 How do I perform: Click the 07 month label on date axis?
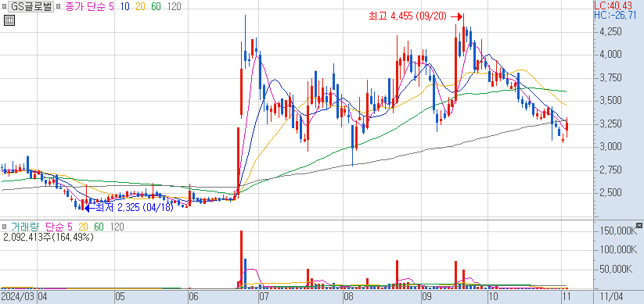(263, 296)
